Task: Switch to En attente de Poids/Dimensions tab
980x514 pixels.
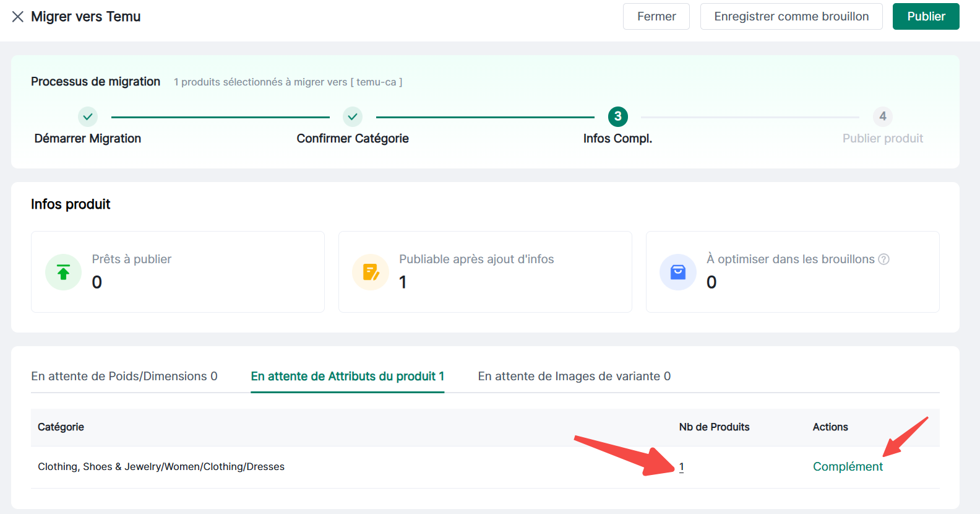Action: point(124,377)
